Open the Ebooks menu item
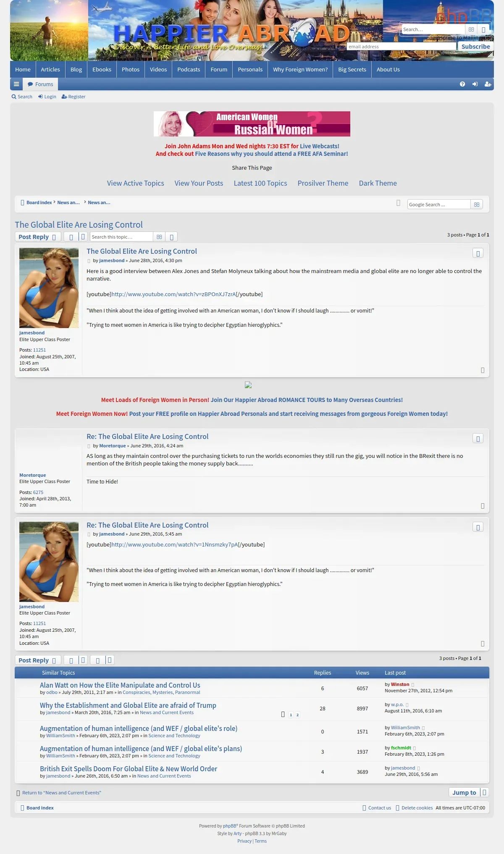 tap(102, 69)
